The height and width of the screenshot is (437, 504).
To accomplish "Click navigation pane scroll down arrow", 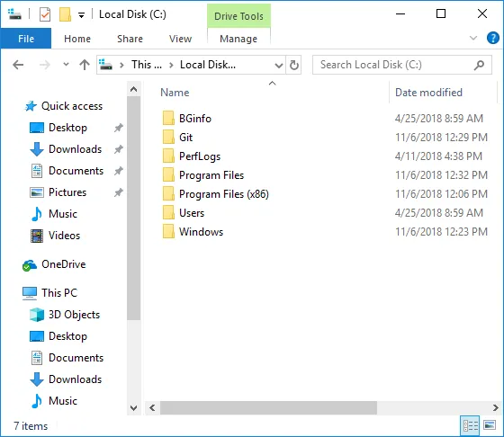I will (x=134, y=408).
